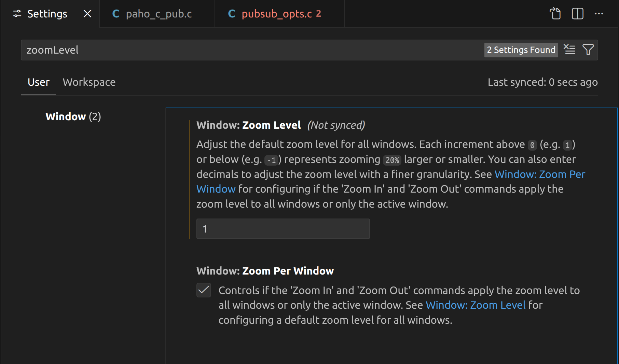Switch to the paho_c_pub.c tab
Screen dimensions: 619x364
(159, 14)
